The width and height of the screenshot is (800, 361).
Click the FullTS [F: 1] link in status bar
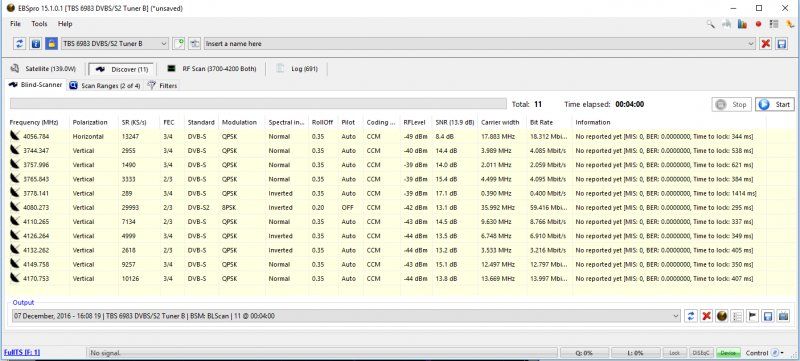pyautogui.click(x=21, y=352)
